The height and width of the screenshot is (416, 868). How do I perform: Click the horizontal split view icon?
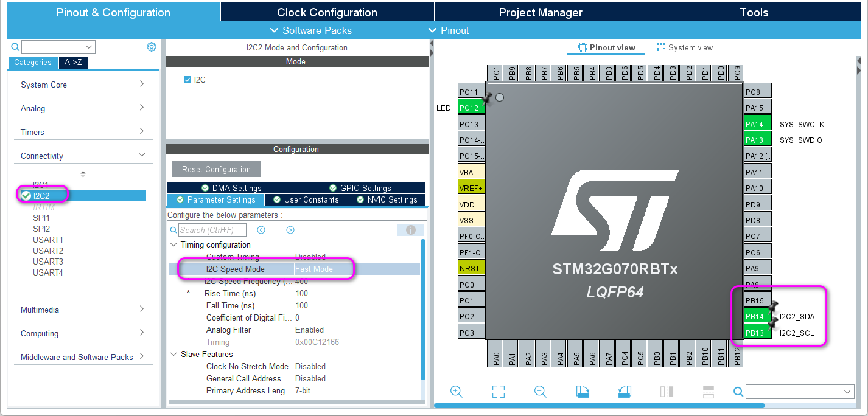point(709,392)
